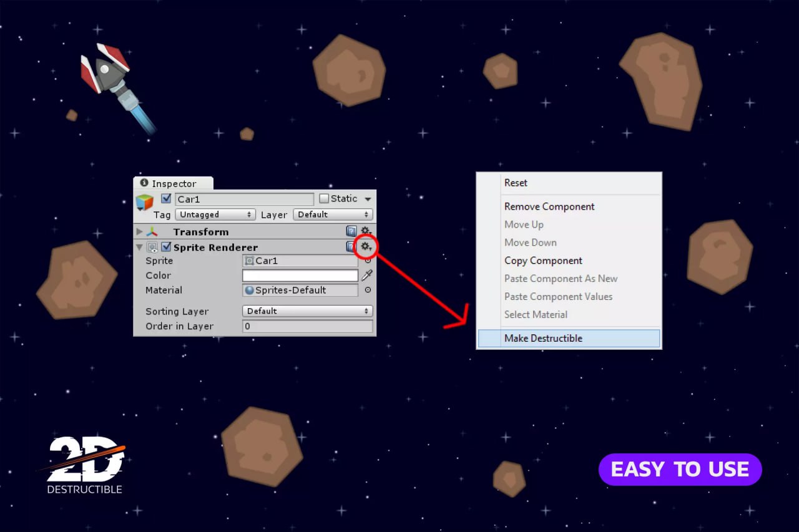This screenshot has height=532, width=799.
Task: Click the white Color swatch field
Action: 300,276
